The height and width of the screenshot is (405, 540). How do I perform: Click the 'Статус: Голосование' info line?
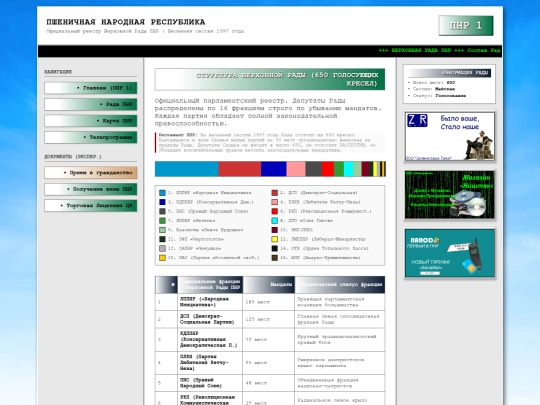[437, 96]
